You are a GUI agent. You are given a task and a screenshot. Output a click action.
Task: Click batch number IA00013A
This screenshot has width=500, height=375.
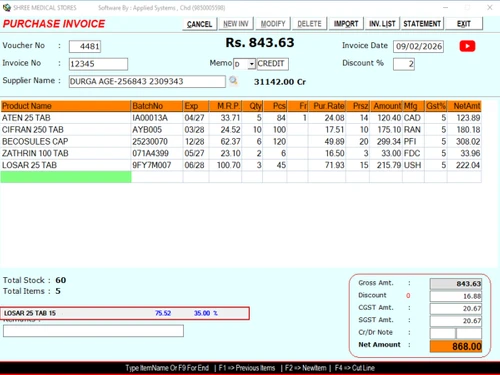(x=150, y=118)
